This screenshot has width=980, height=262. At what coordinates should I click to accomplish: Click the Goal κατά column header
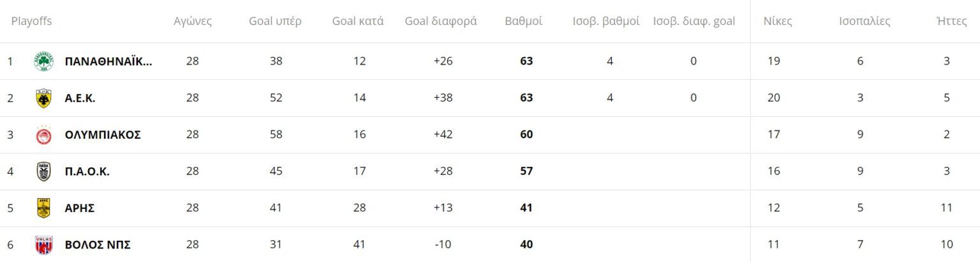click(358, 21)
